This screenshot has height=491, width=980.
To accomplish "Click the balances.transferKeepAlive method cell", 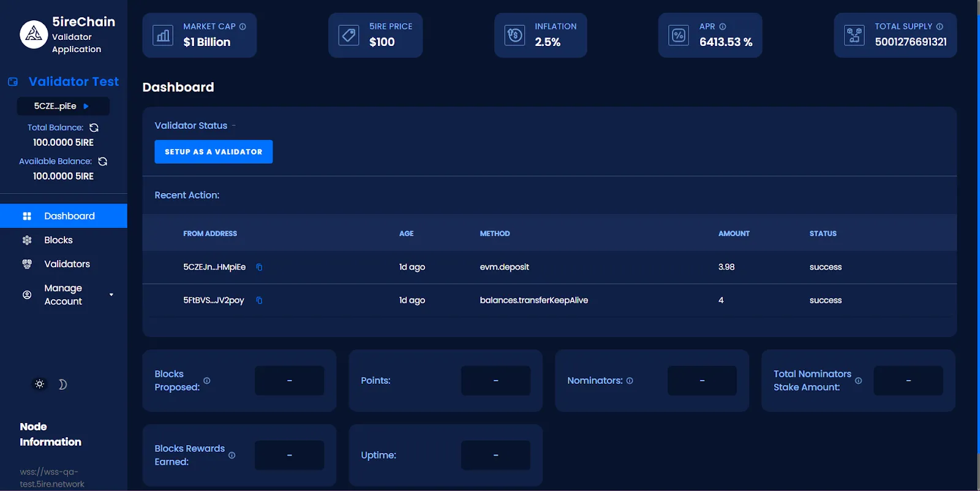I will pos(533,300).
